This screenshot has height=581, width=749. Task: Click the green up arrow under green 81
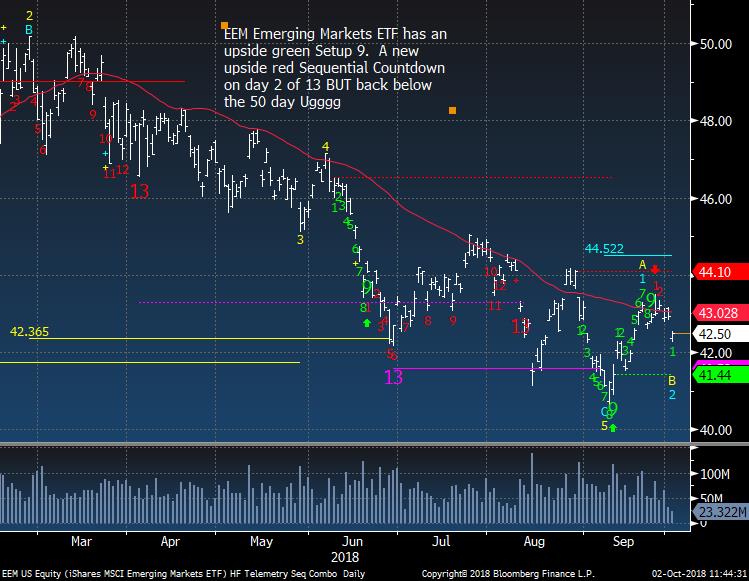(x=367, y=323)
